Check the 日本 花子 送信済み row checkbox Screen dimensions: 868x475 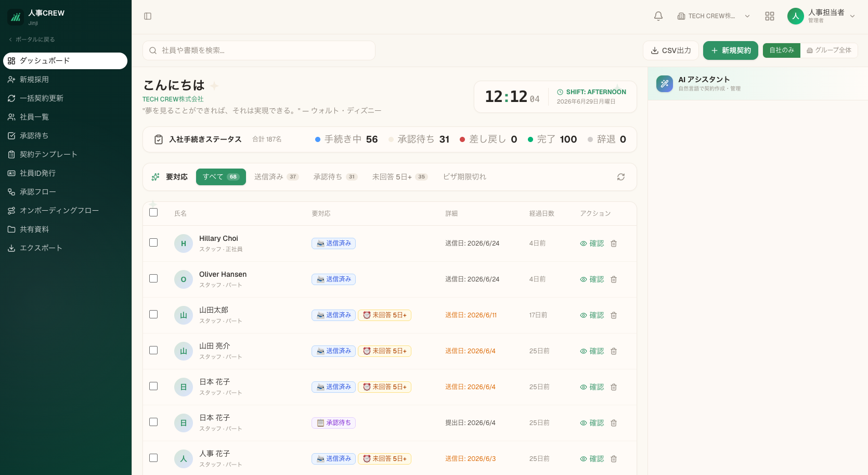(153, 386)
